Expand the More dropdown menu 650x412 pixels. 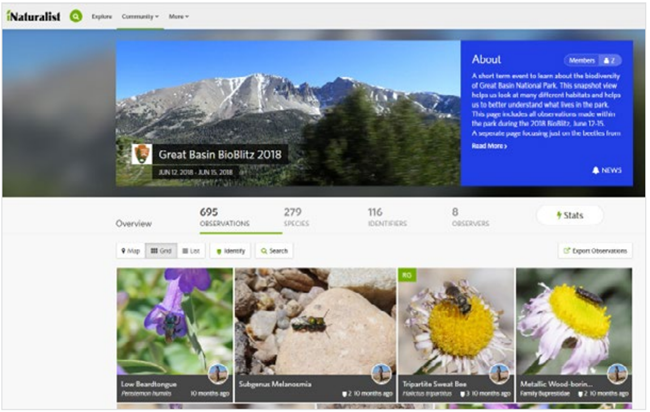pyautogui.click(x=178, y=17)
